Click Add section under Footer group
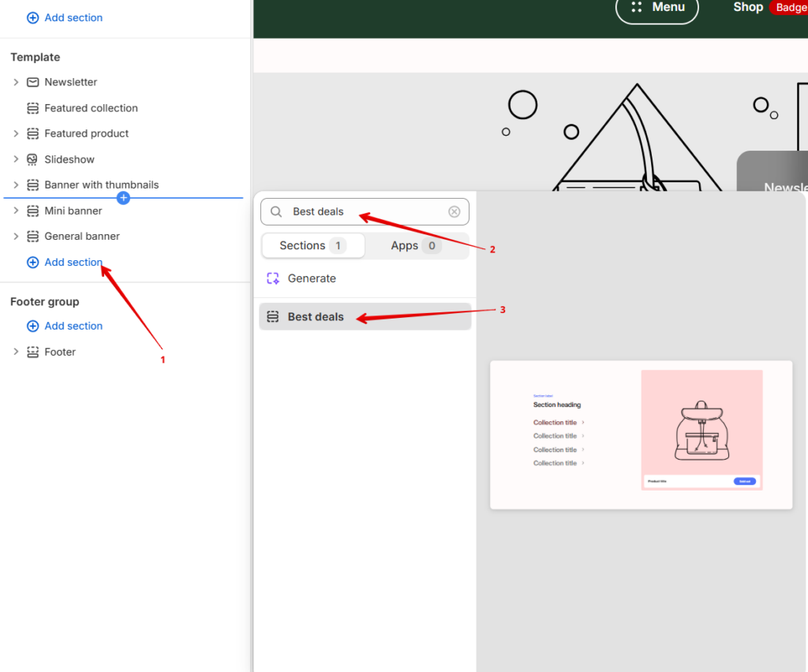The width and height of the screenshot is (808, 672). (73, 326)
